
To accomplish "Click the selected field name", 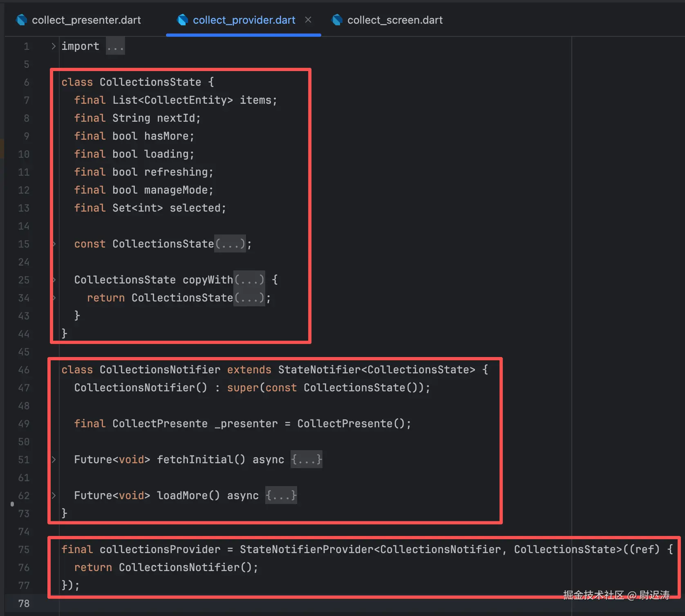I will coord(195,208).
